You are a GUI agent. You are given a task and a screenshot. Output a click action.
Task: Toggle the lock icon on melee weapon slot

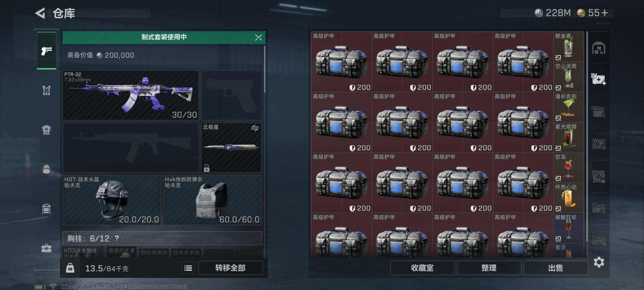coord(206,168)
